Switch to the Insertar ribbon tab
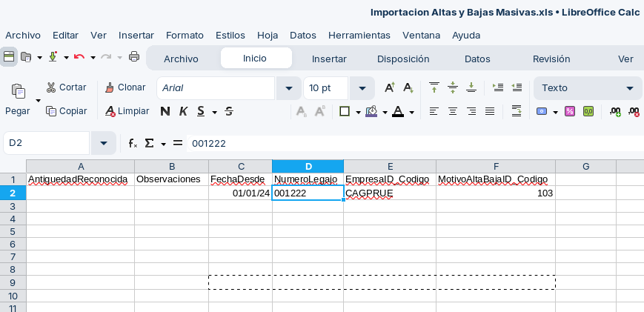This screenshot has width=644, height=312. point(329,59)
